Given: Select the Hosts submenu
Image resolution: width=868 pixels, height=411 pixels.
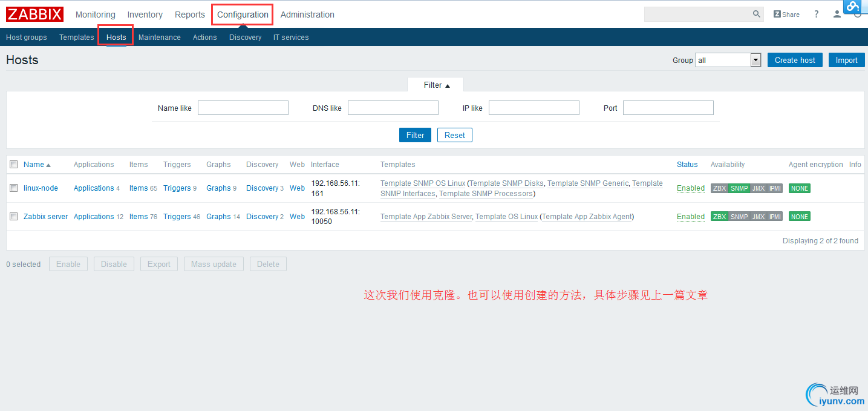Looking at the screenshot, I should (x=116, y=38).
